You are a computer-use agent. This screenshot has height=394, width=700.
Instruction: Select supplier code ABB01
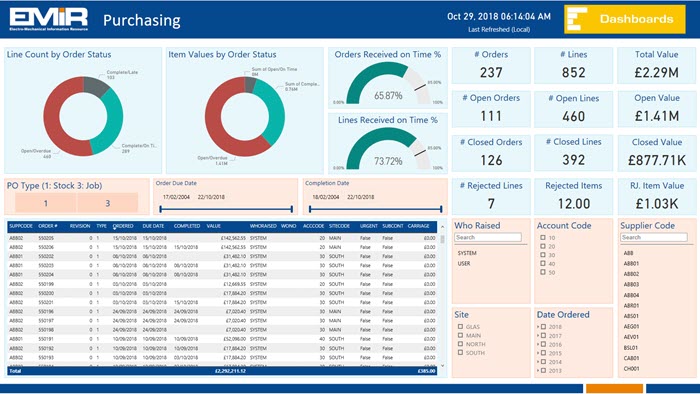(x=631, y=263)
